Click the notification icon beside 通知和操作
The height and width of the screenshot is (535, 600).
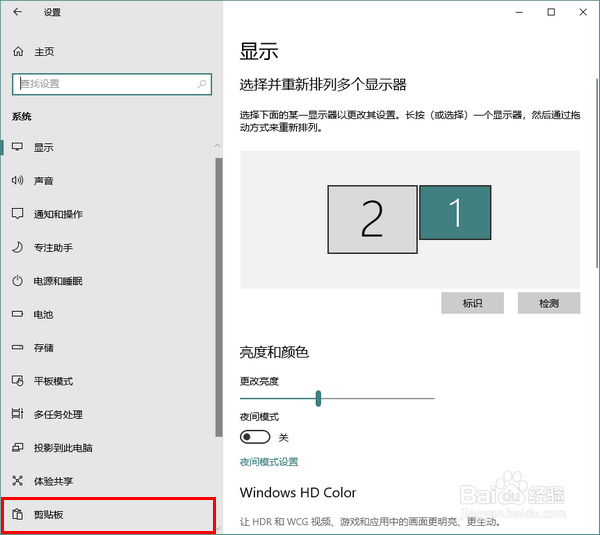18,214
